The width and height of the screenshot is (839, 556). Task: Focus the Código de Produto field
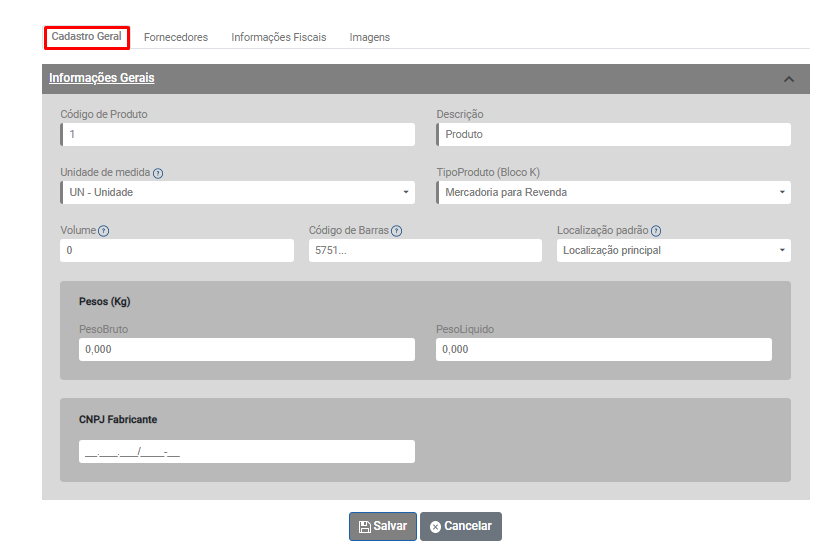237,134
